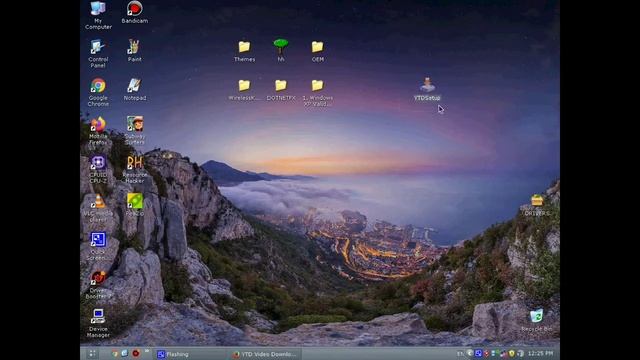Expand the quick launch overflow chevron
This screenshot has height=360, width=640.
pos(147,351)
